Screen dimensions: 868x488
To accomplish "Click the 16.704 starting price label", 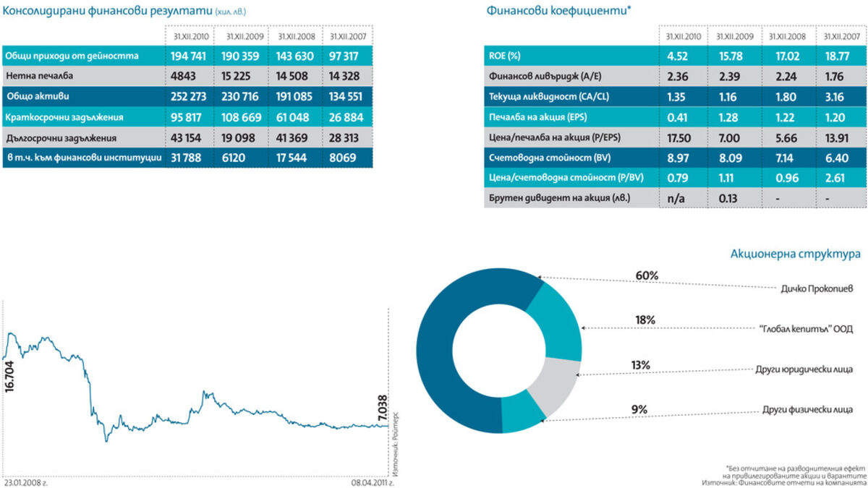I will click(x=9, y=376).
